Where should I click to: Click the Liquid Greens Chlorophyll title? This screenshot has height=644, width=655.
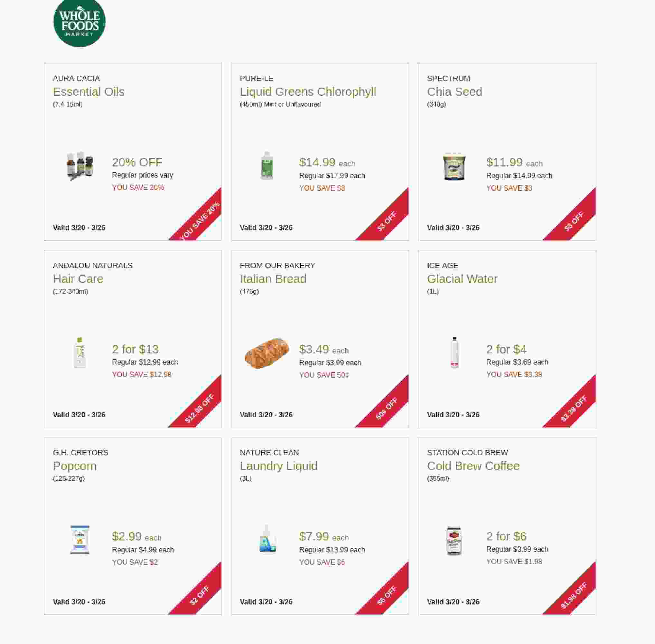point(308,92)
